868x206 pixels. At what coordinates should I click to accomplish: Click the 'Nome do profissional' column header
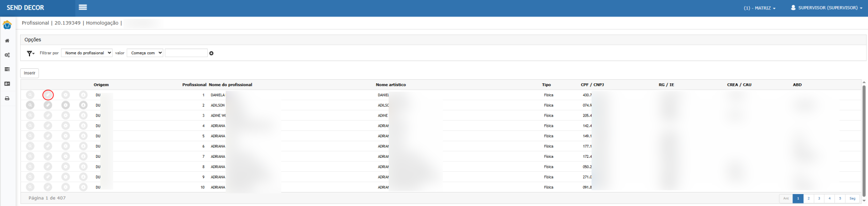230,85
